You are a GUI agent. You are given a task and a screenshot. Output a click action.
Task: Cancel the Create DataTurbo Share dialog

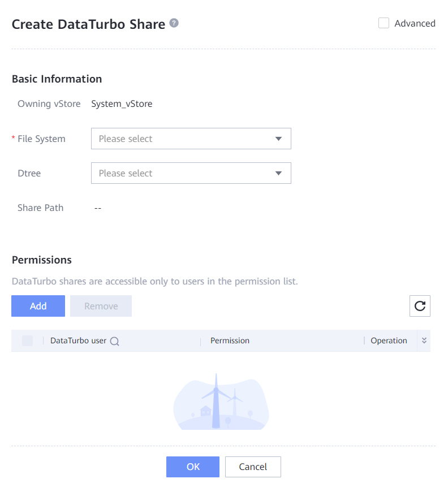tap(253, 467)
